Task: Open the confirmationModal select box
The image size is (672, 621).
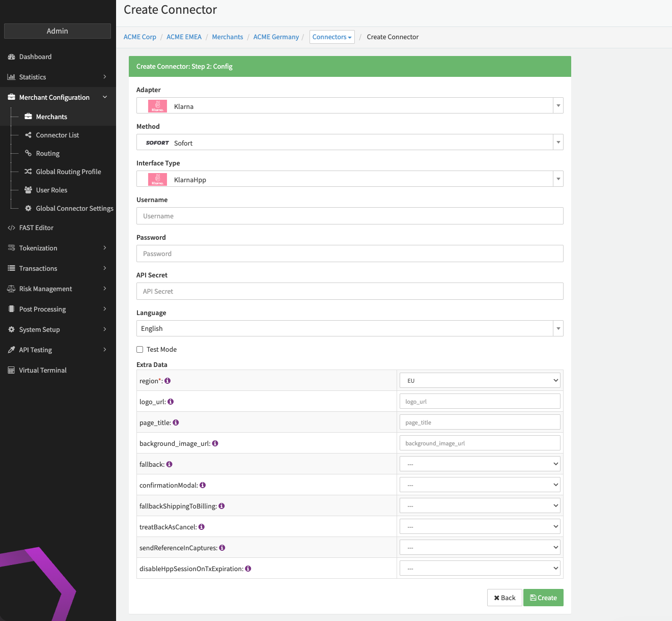Action: [x=480, y=485]
